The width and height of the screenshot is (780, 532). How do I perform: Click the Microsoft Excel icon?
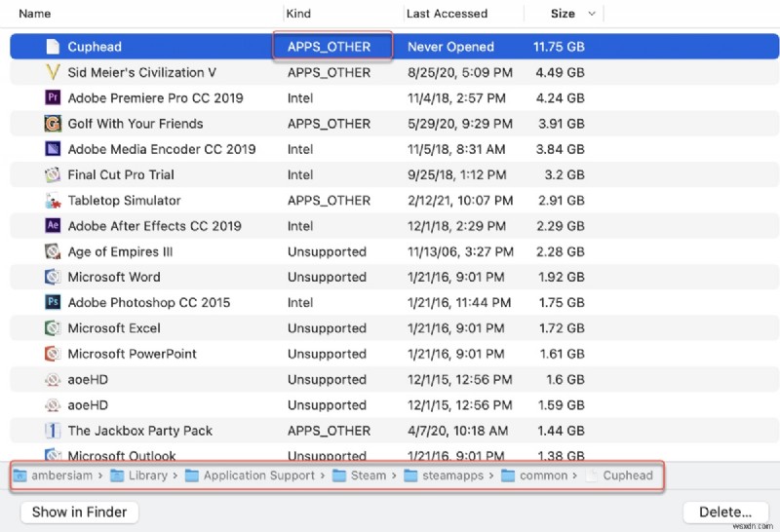point(53,328)
